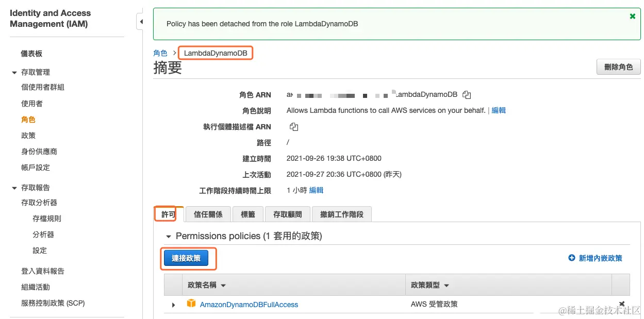This screenshot has width=644, height=319.
Task: Open the AmazonDynamoDBFullAccess policy link
Action: pos(249,305)
